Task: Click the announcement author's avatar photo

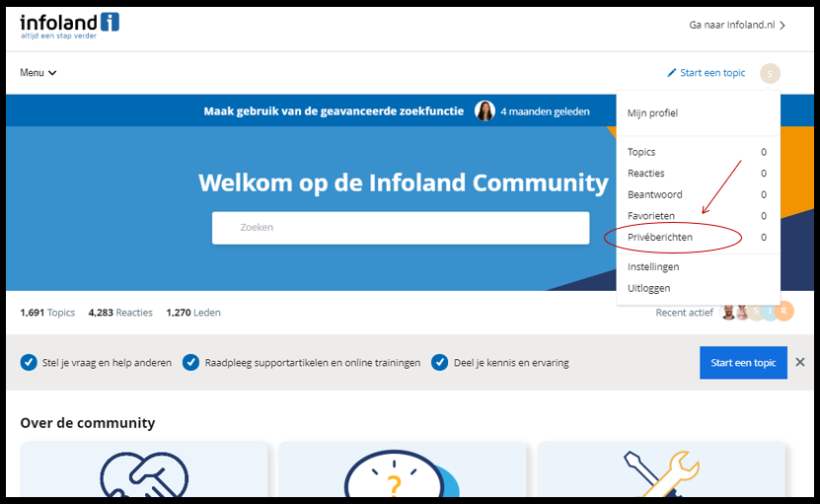Action: click(485, 110)
